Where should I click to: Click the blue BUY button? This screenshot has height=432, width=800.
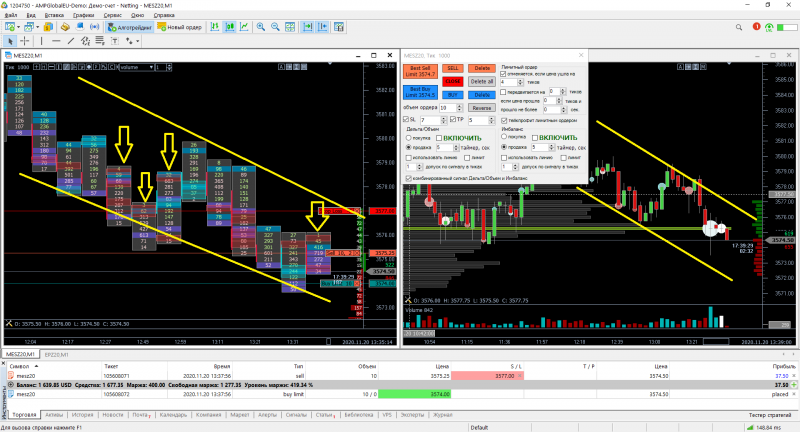[453, 94]
